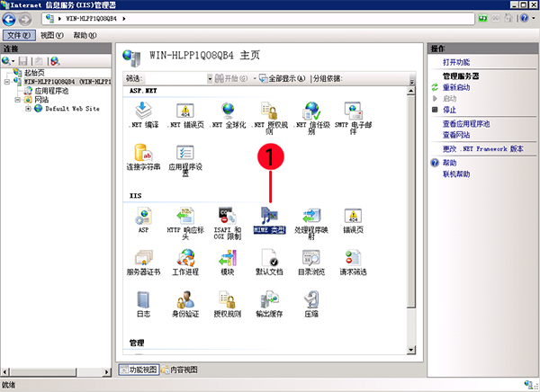Open the 身份验证 feature icon

tap(185, 304)
